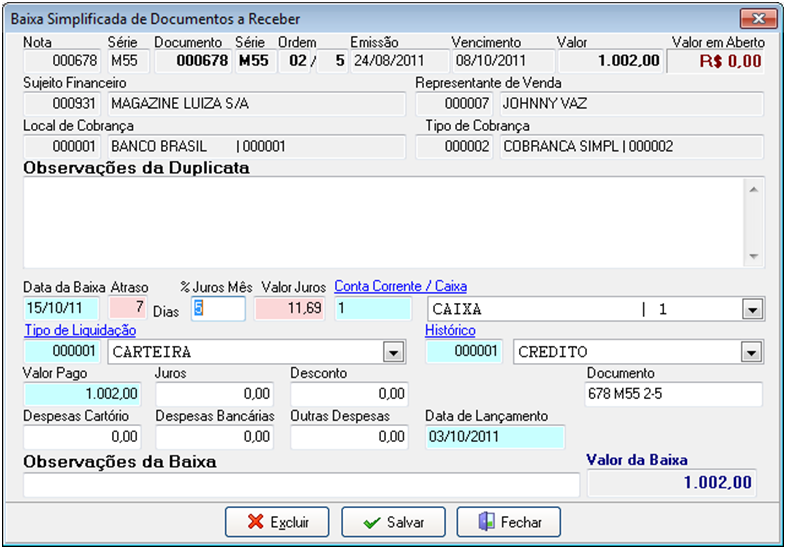787x550 pixels.
Task: Click the Histórico code field 000001
Action: tap(464, 351)
